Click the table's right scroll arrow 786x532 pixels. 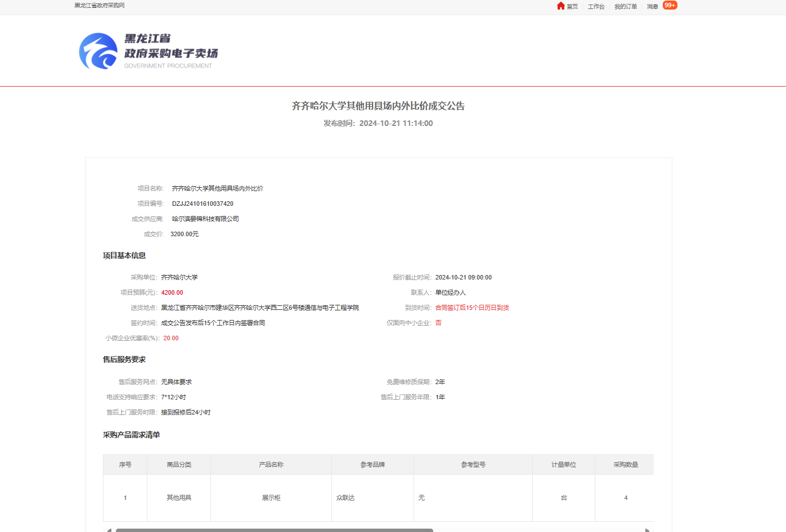[x=647, y=530]
